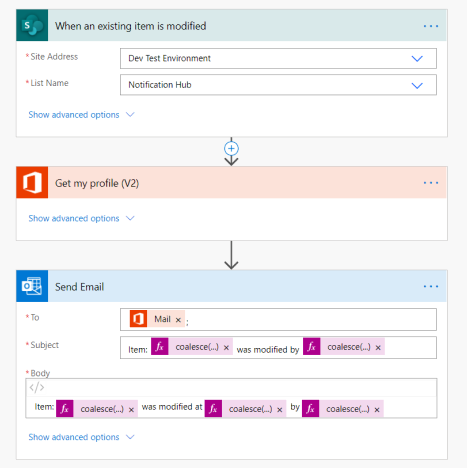This screenshot has width=467, height=468.
Task: Click the Outlook Send Email icon
Action: click(x=32, y=286)
